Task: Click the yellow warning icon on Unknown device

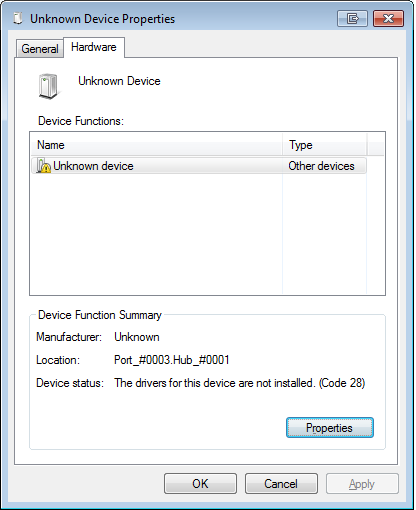Action: pyautogui.click(x=44, y=166)
